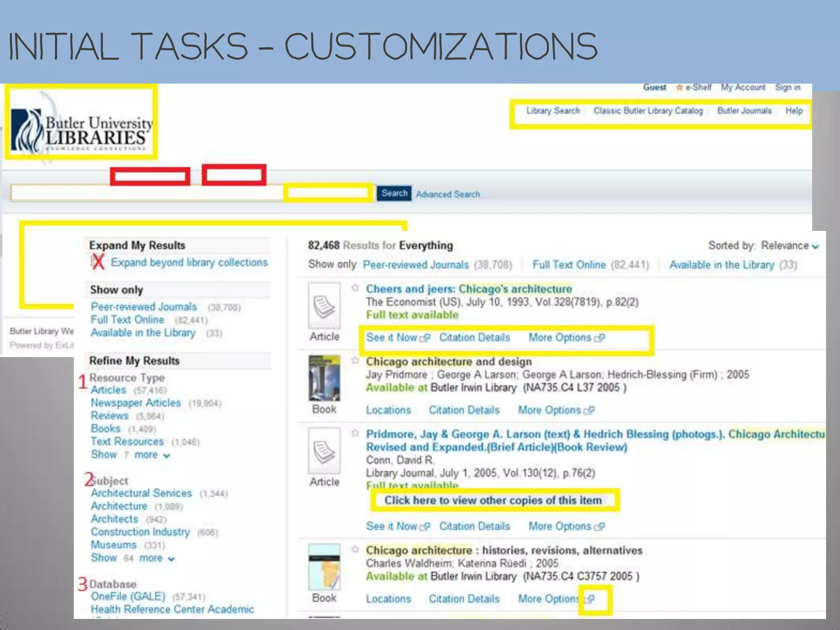Refine by Newspaper Articles
The image size is (840, 630).
pyautogui.click(x=136, y=403)
